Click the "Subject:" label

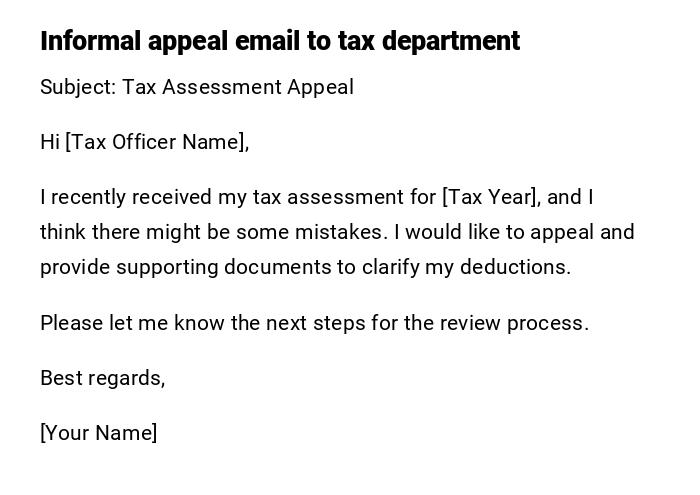(x=78, y=87)
